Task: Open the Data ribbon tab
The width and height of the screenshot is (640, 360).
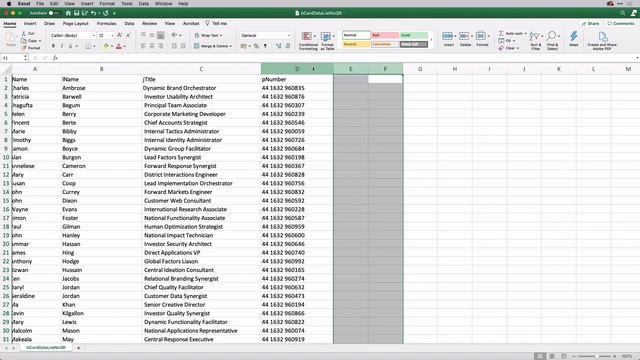Action: click(129, 24)
